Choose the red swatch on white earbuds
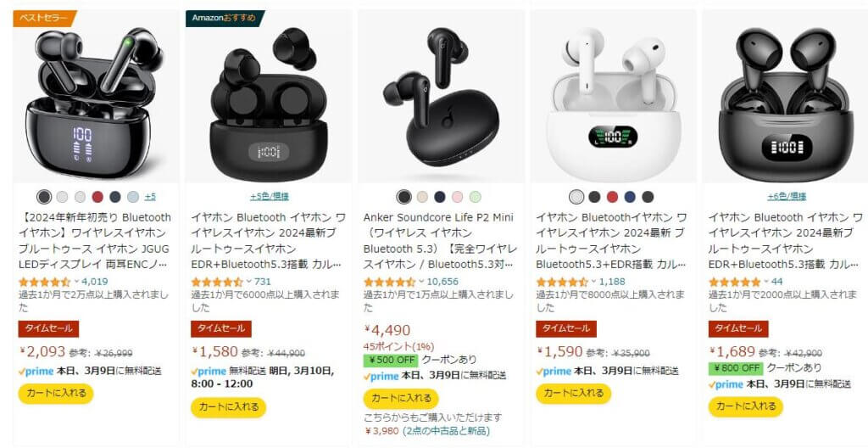This screenshot has width=868, height=448. coord(612,196)
